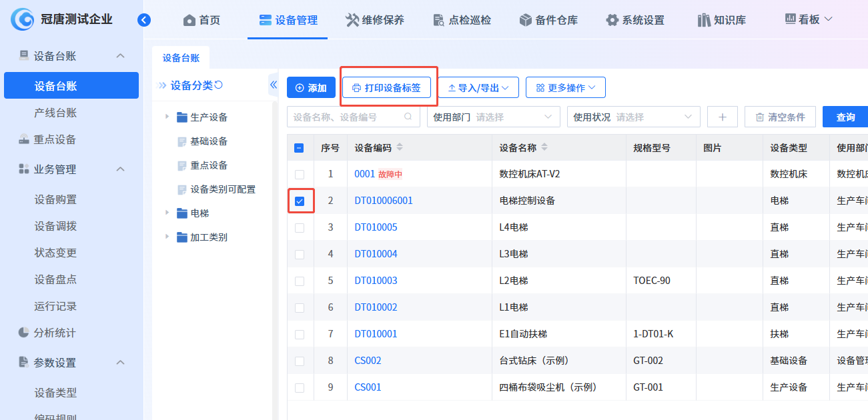868x420 pixels.
Task: Open the device link DT010005
Action: coord(376,227)
